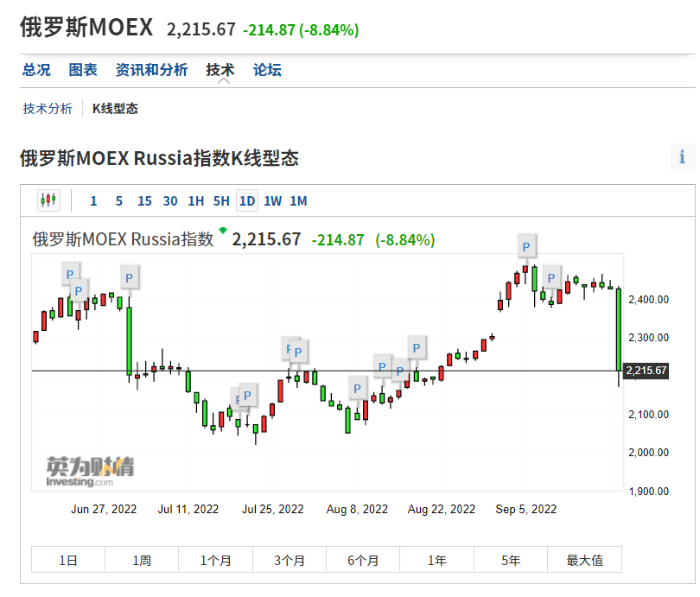Switch chart to 1H interval
This screenshot has width=700, height=597.
195,201
